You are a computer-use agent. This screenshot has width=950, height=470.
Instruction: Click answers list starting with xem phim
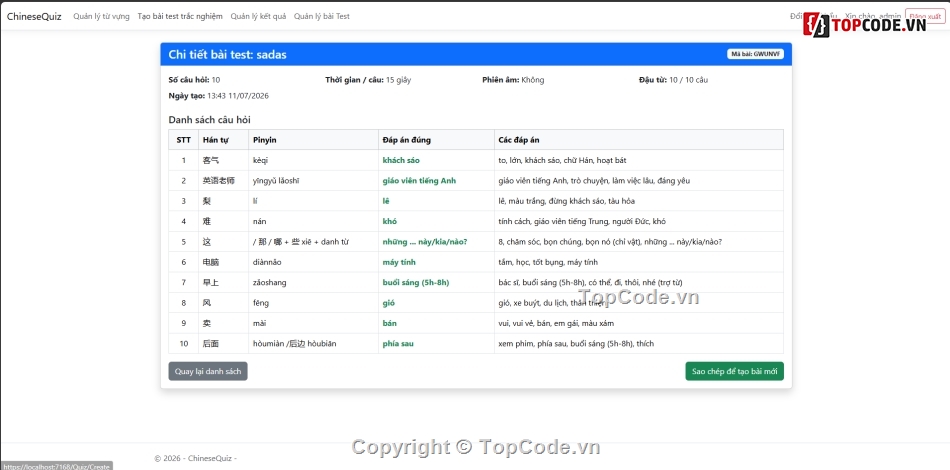(x=576, y=343)
